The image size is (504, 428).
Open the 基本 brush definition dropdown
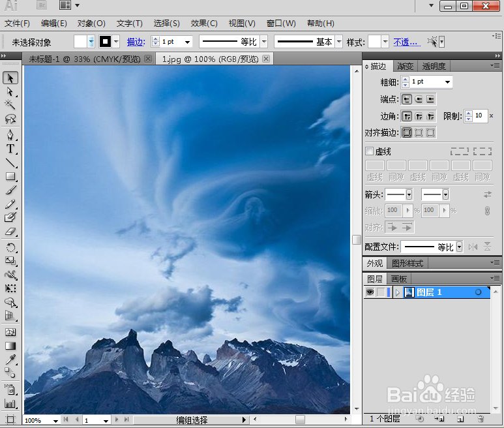[339, 42]
